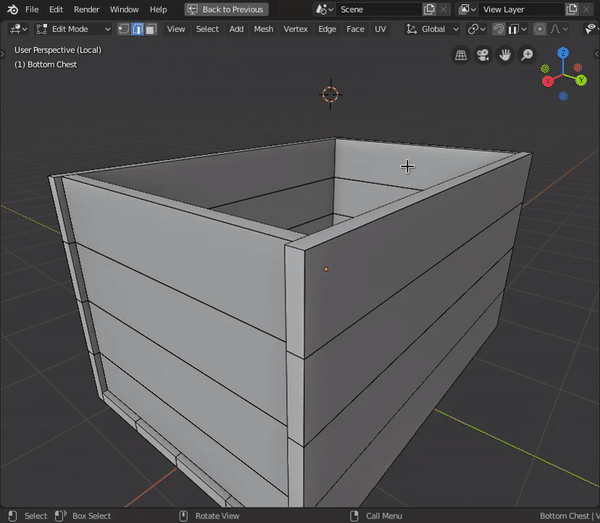The width and height of the screenshot is (600, 523).
Task: Open the Add menu
Action: pos(236,29)
